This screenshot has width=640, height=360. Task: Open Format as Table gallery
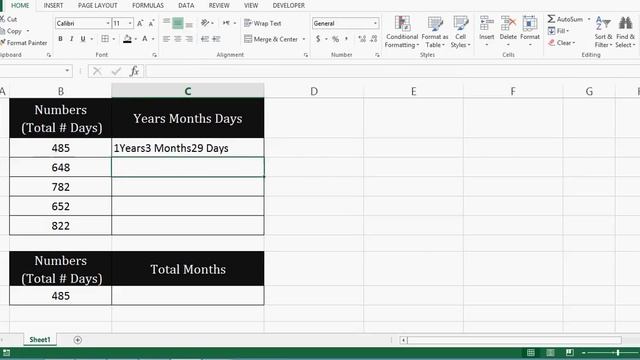point(435,32)
